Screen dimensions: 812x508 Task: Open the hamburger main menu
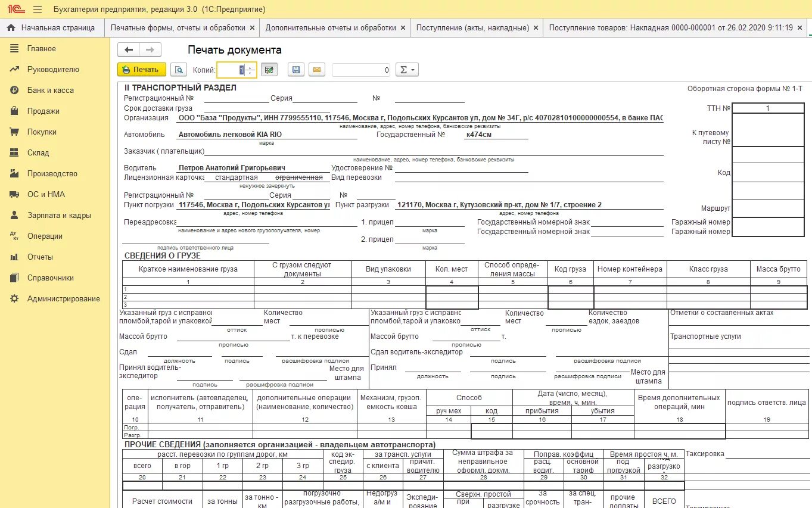click(x=37, y=10)
